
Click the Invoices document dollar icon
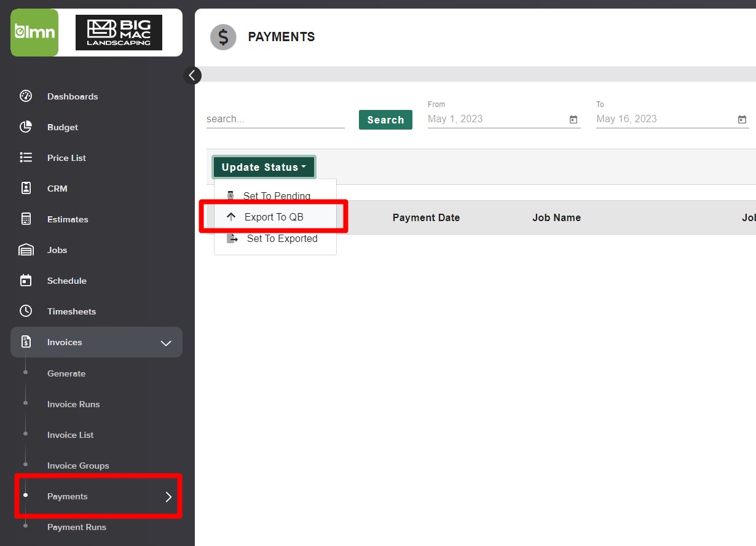coord(26,341)
